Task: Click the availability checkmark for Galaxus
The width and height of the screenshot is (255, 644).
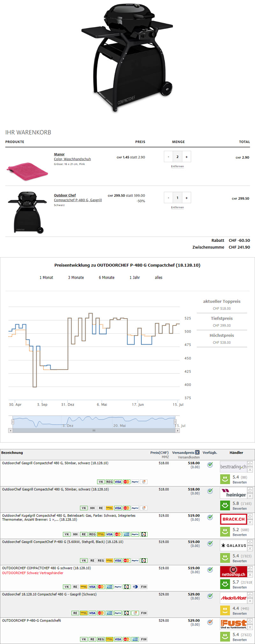Action: pyautogui.click(x=210, y=543)
